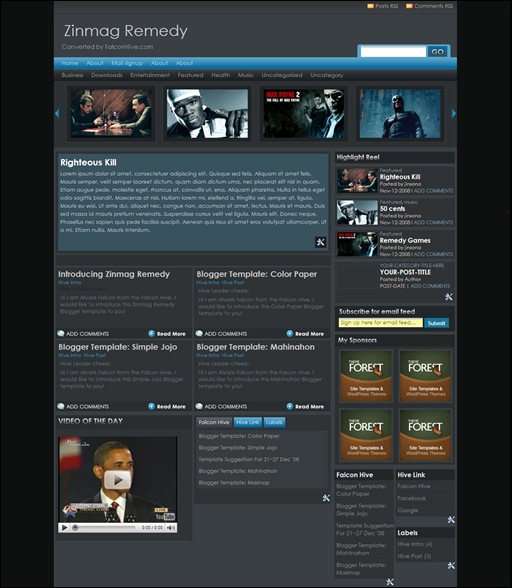Click Read More plus icon for Simple Jojo post
This screenshot has height=588, width=512.
click(152, 406)
